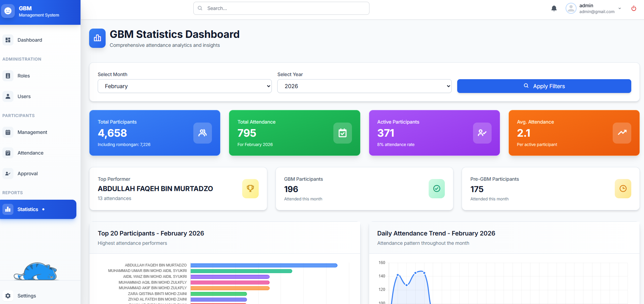
Task: Click the 175 Pre-GBM Participants value
Action: click(x=477, y=189)
